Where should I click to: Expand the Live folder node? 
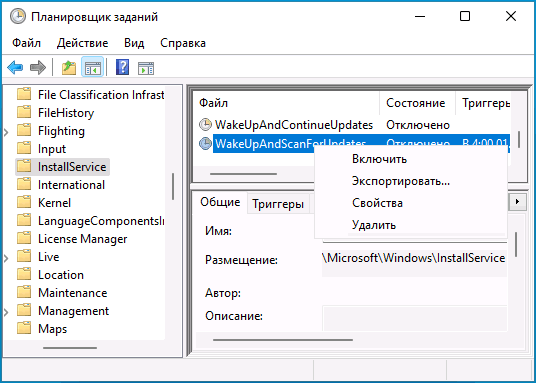pos(6,257)
